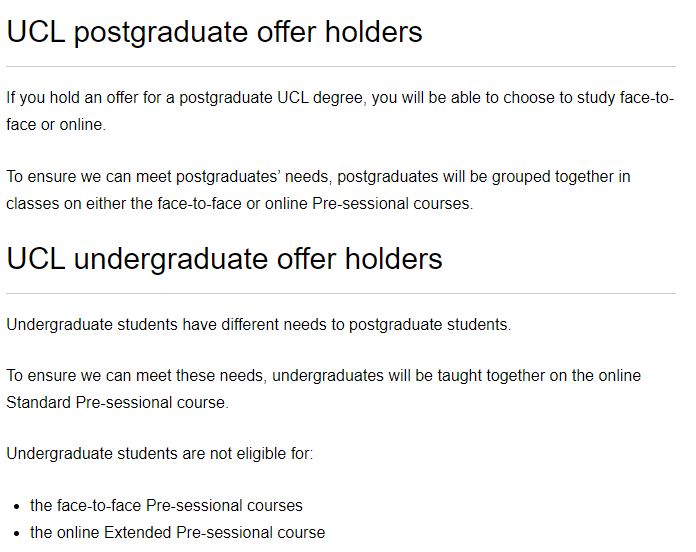Click the word 'UCL' in the undergraduate heading
This screenshot has height=552, width=696.
36,259
